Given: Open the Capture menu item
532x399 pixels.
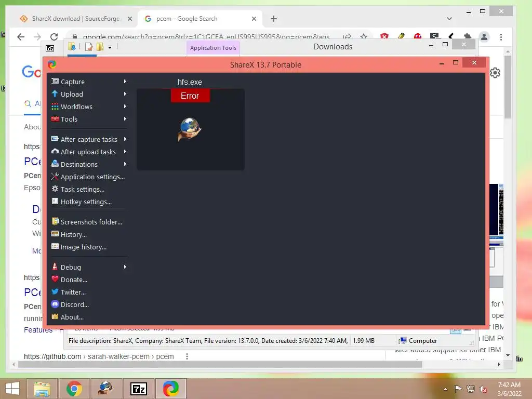Looking at the screenshot, I should (x=88, y=82).
